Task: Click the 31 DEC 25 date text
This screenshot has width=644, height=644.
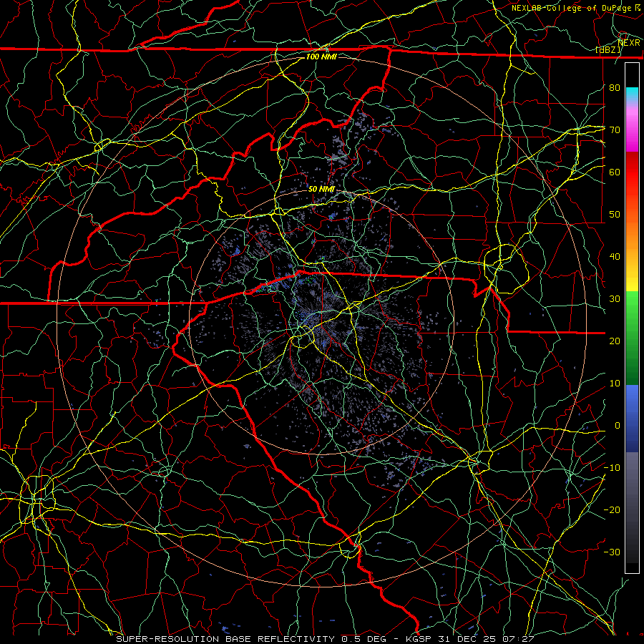Action: tap(467, 639)
